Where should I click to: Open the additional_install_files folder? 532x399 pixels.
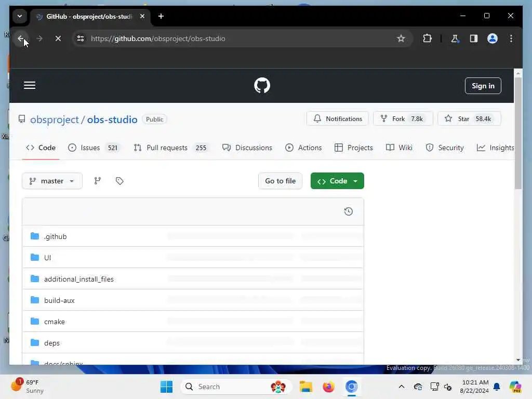(x=79, y=279)
